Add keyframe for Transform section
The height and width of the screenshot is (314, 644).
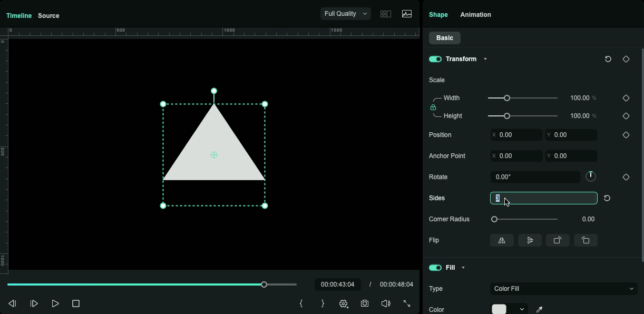(x=626, y=59)
